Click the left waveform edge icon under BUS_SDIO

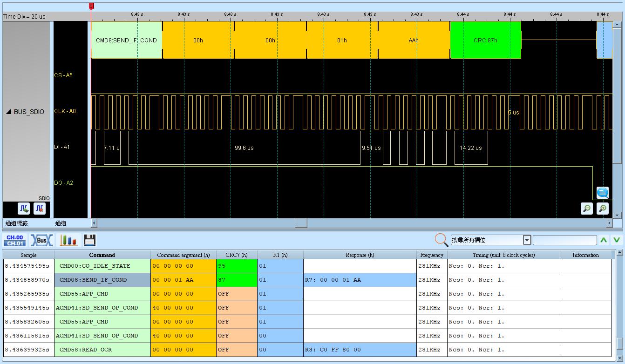[x=24, y=208]
